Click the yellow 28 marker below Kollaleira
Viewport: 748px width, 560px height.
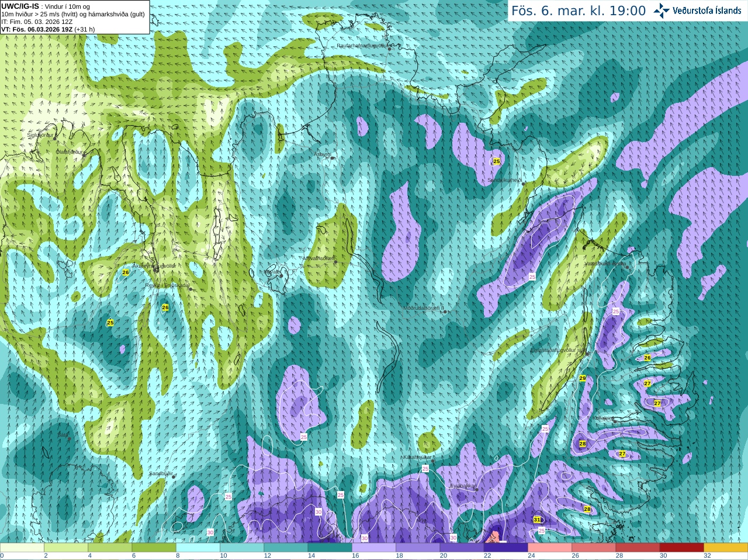(x=583, y=444)
